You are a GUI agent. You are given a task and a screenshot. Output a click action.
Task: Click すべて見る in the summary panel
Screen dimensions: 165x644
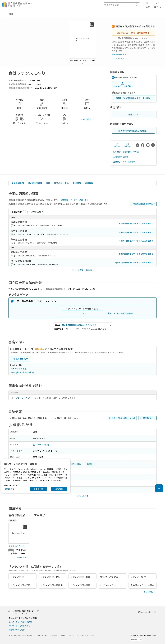tap(86, 120)
